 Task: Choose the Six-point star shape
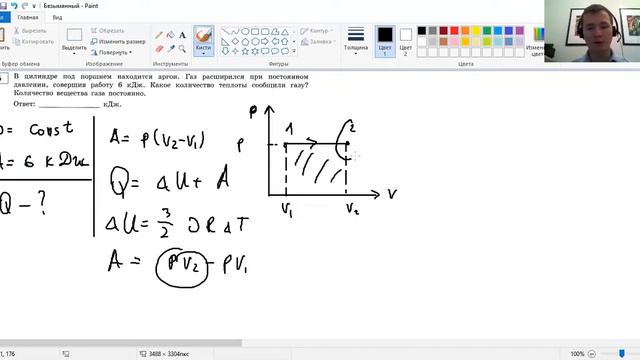[x=255, y=51]
